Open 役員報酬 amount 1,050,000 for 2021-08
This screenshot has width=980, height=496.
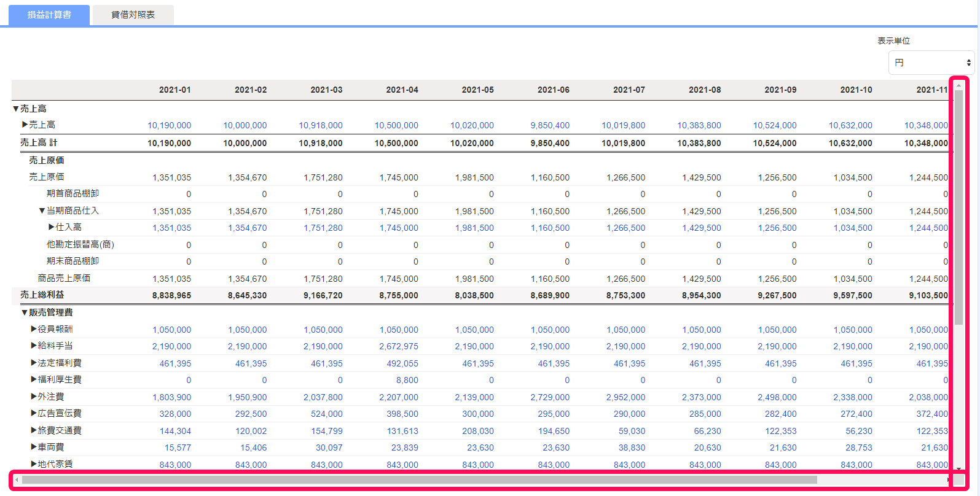(x=702, y=330)
